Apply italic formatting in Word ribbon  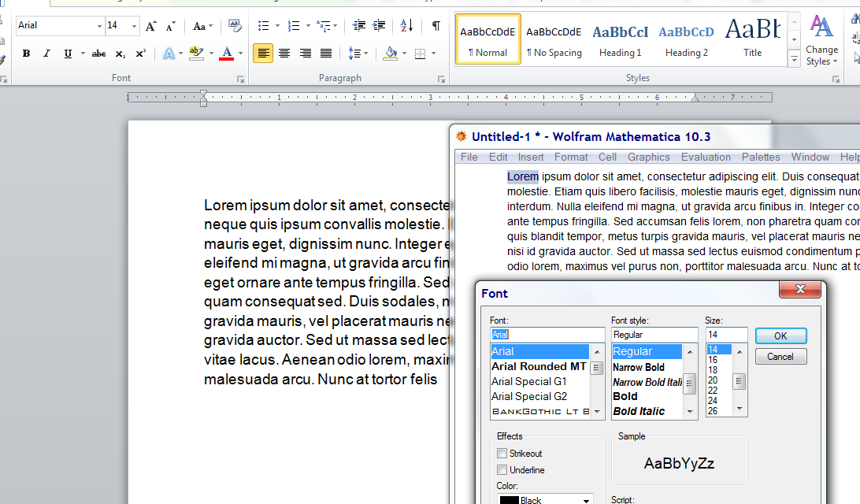pos(47,54)
